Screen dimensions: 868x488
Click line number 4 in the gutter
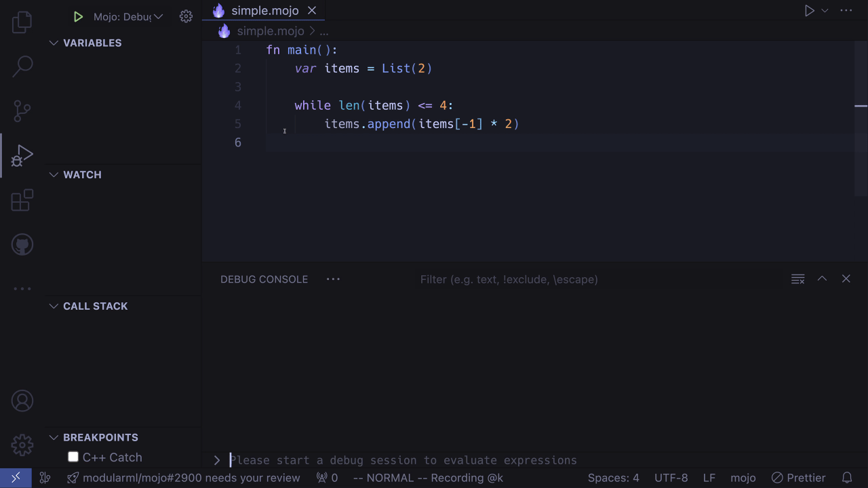[238, 106]
